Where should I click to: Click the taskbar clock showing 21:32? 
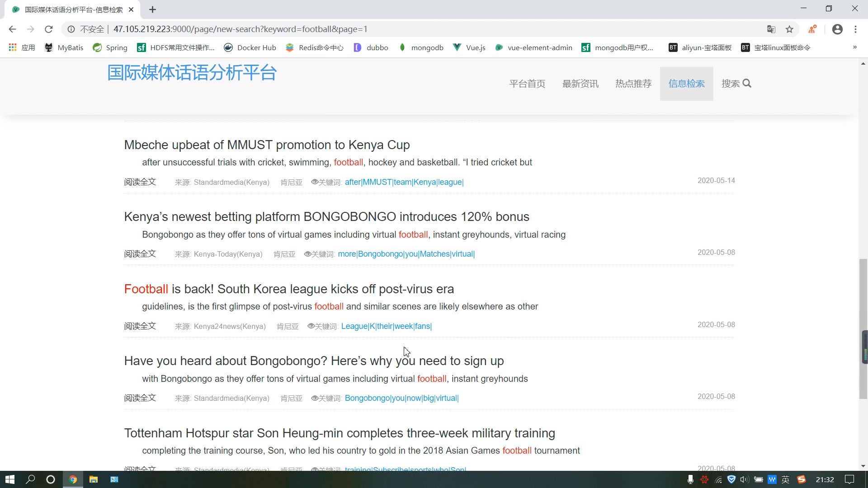click(825, 479)
